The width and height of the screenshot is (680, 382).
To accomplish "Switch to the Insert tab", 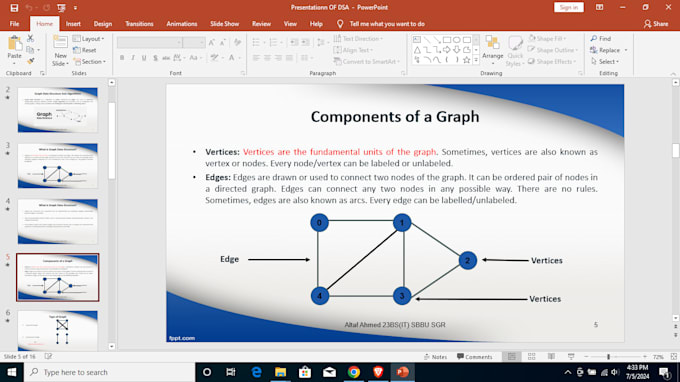I will click(x=73, y=24).
